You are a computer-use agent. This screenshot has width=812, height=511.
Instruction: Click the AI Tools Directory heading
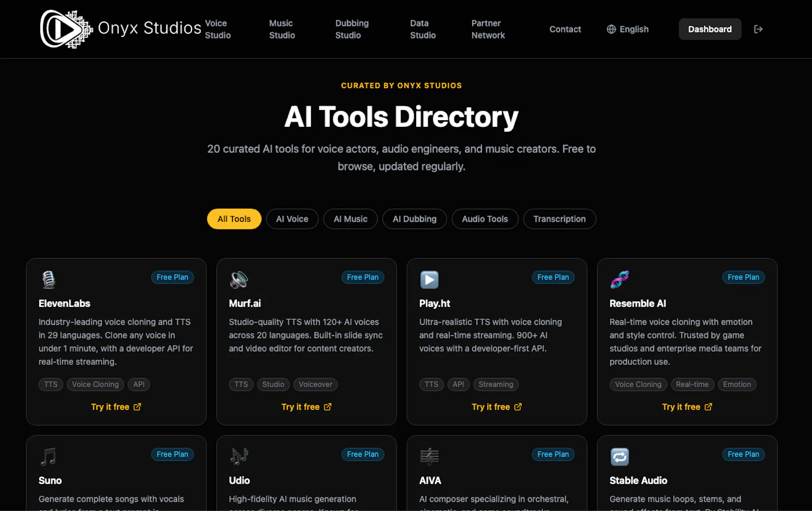[401, 117]
